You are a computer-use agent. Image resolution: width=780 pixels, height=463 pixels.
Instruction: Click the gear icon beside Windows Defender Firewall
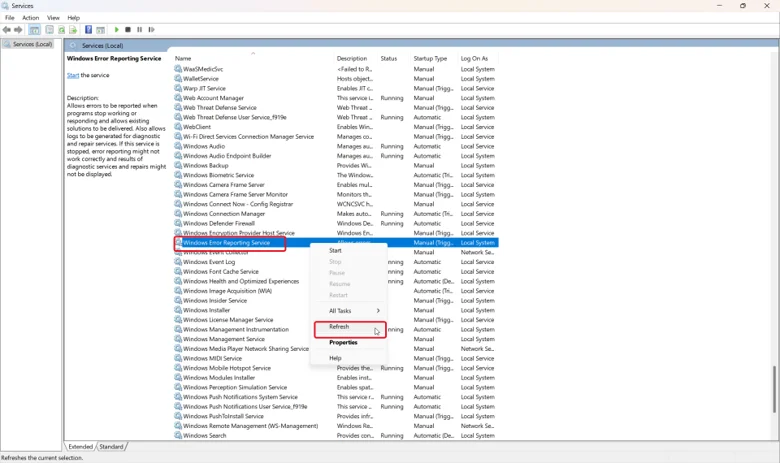178,223
